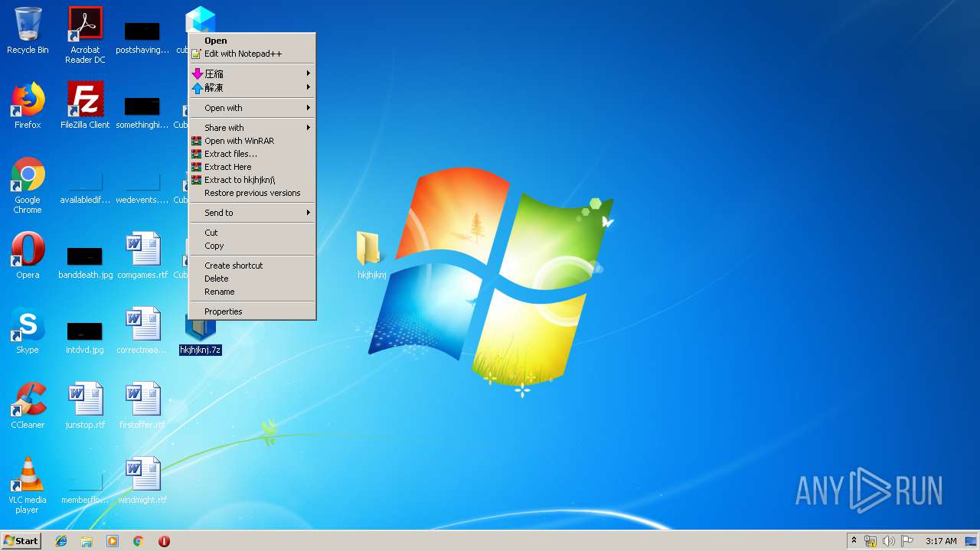
Task: Select banddeath.jpg image file
Action: [85, 262]
